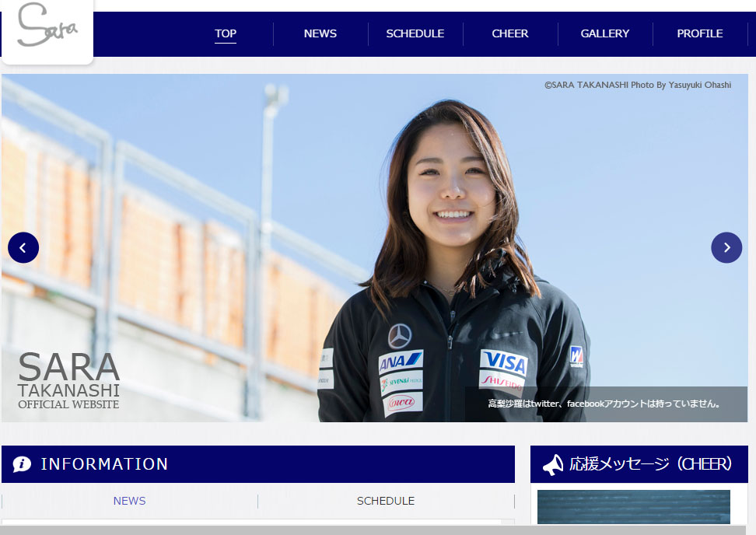The image size is (756, 535).
Task: Open the SCHEDULE page from the navigation bar
Action: tap(415, 33)
